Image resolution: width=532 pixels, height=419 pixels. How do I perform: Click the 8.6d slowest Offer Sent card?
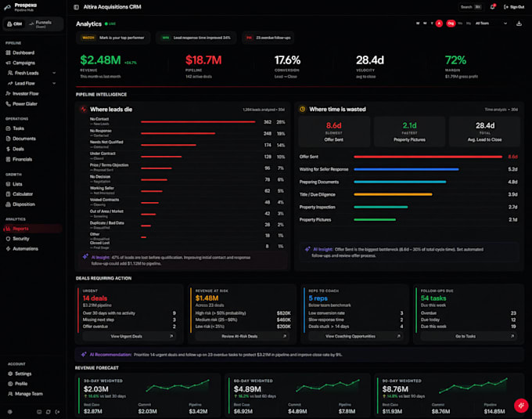coord(334,132)
